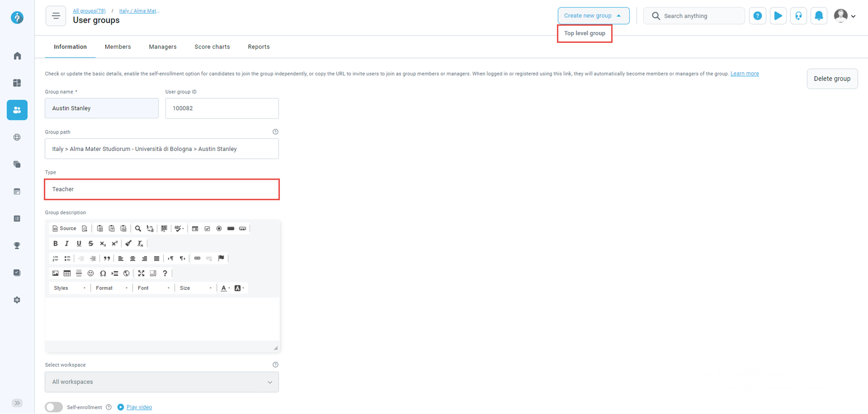Open notifications bell icon
This screenshot has width=868, height=414.
click(819, 16)
